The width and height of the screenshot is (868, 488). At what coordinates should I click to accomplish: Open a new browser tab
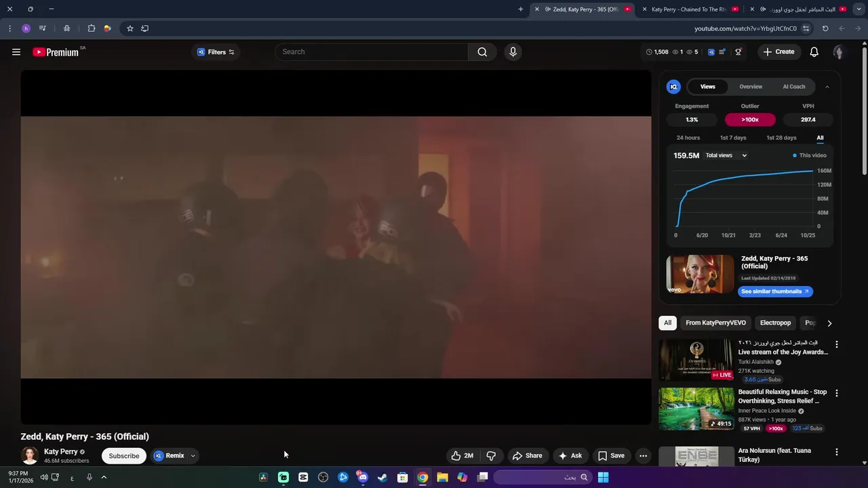(521, 9)
